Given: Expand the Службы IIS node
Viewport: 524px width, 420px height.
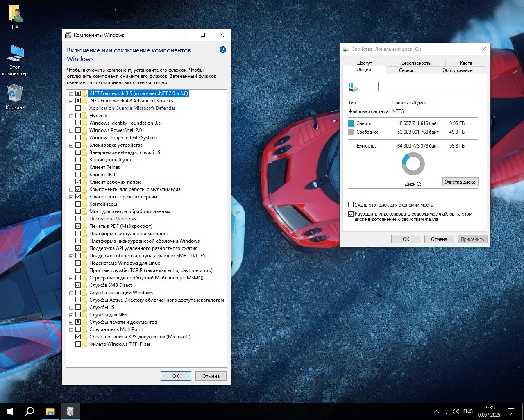Looking at the screenshot, I should pyautogui.click(x=71, y=308).
